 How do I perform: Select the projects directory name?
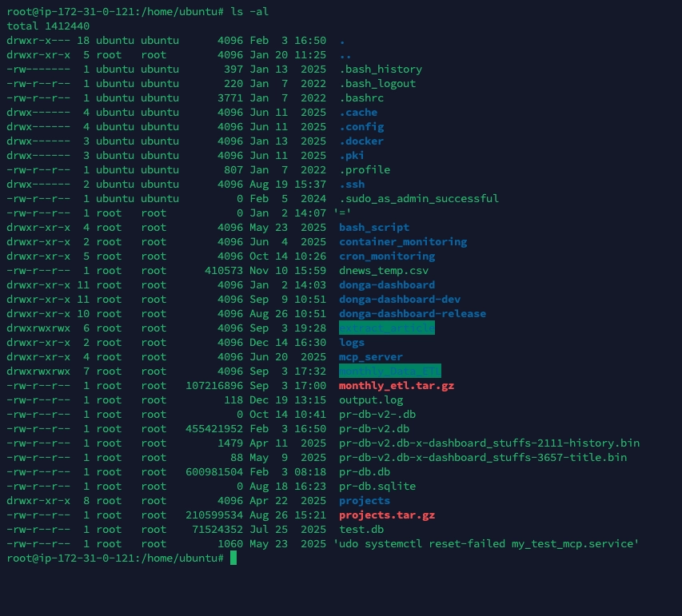point(365,500)
